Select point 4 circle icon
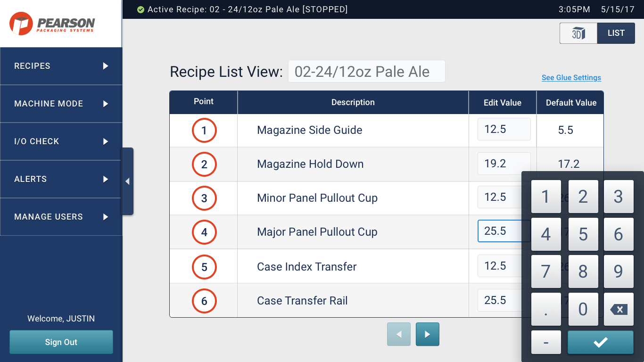 [204, 232]
